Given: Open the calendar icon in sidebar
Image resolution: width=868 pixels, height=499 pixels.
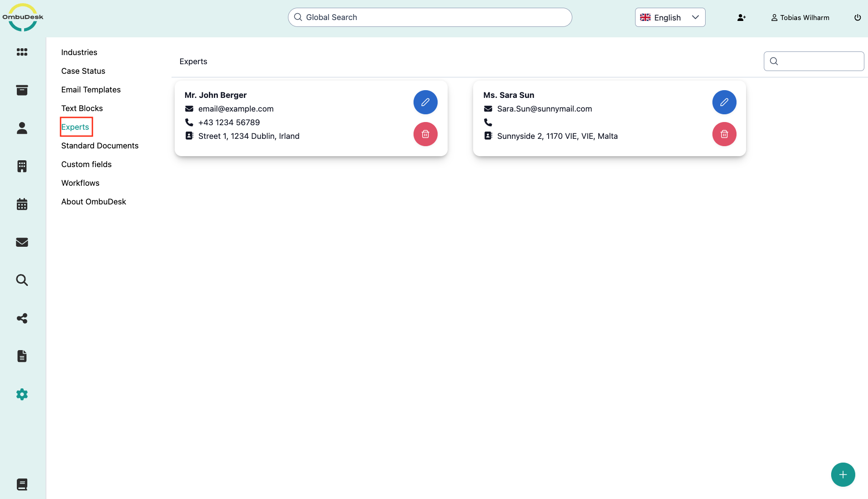Looking at the screenshot, I should pos(22,204).
